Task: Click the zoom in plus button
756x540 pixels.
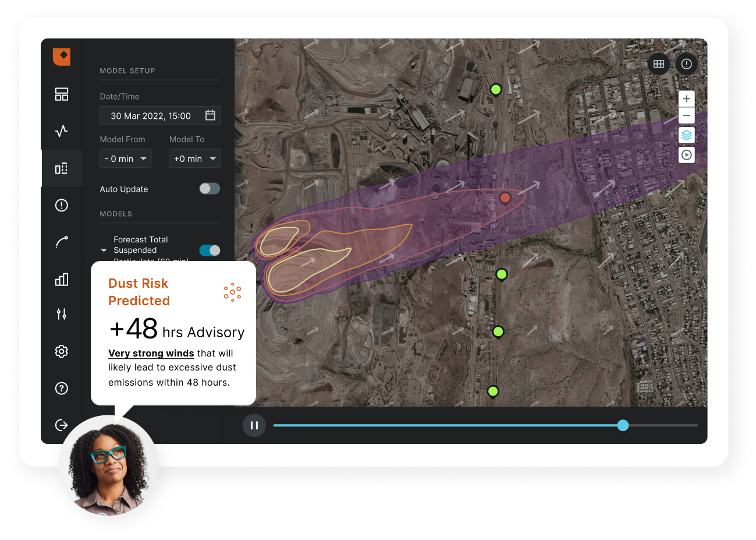Action: click(687, 98)
